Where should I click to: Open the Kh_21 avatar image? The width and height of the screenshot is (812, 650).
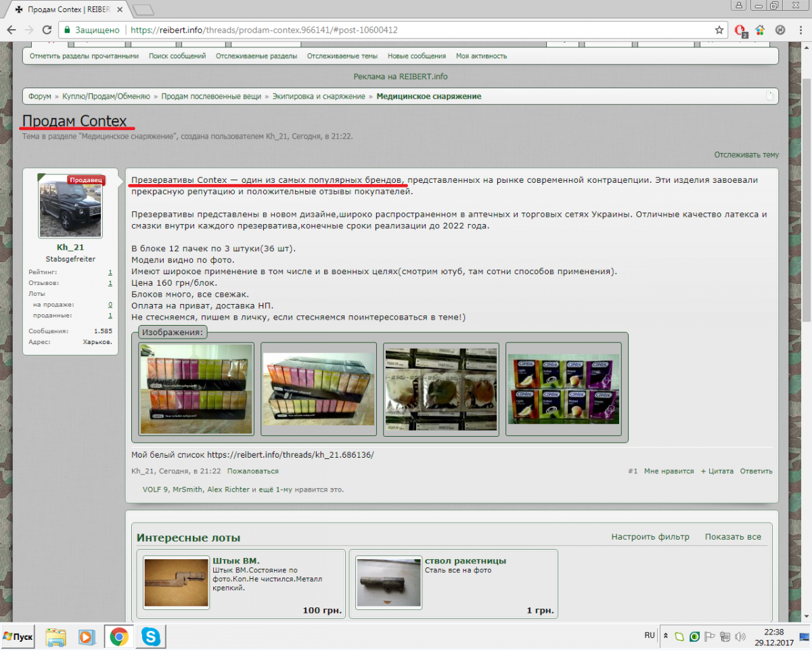pyautogui.click(x=70, y=207)
